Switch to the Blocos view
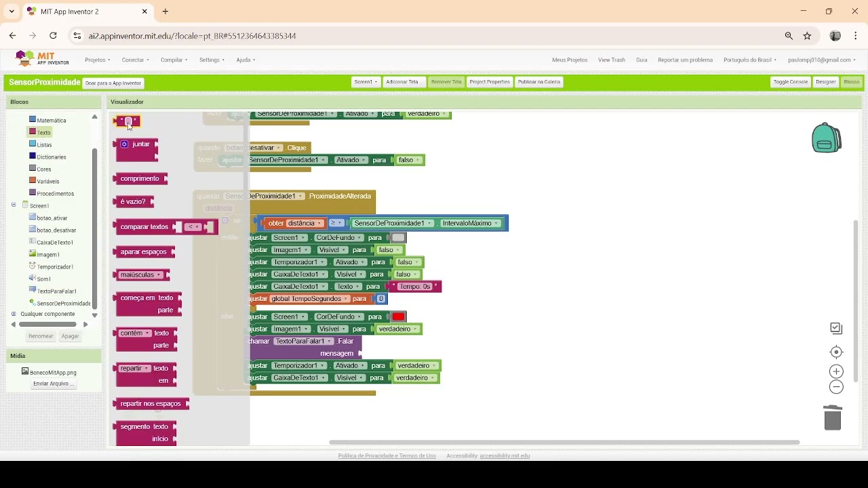Viewport: 868px width, 488px height. [852, 82]
